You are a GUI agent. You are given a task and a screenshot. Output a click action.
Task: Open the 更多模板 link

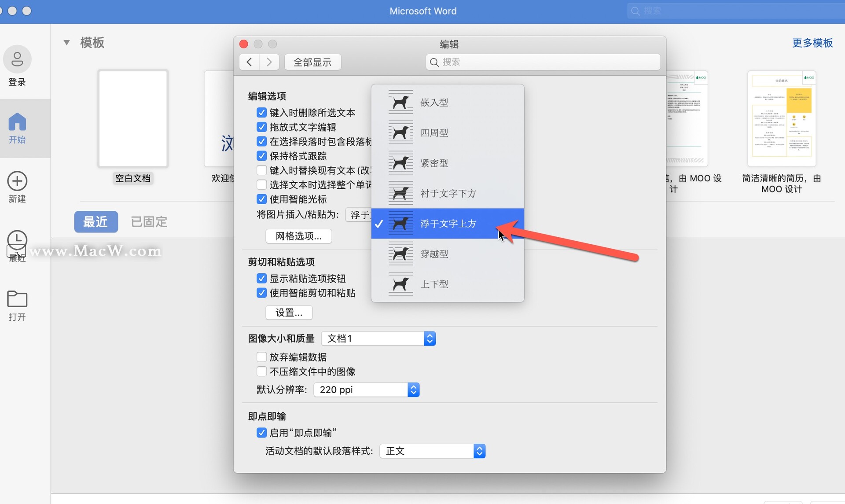coord(812,43)
